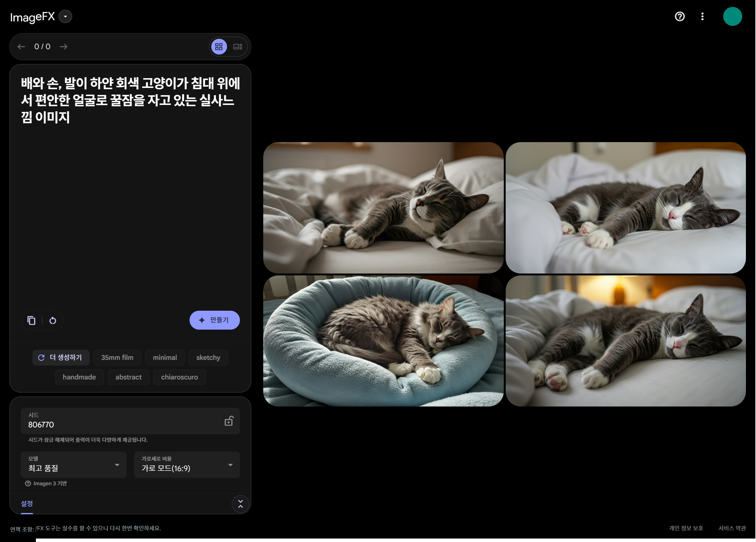
Task: Click the reset prompt circular arrow icon
Action: coord(53,320)
